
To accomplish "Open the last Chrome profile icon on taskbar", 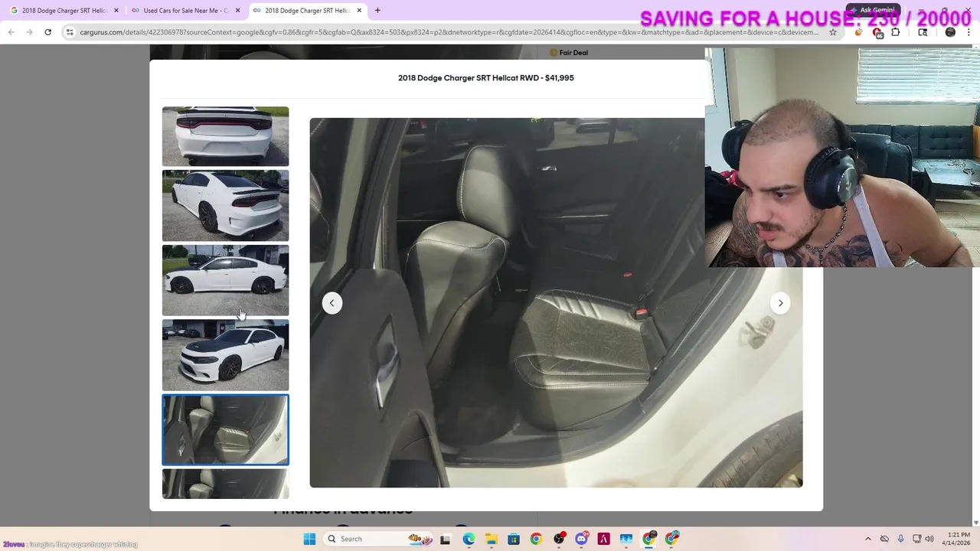I will 671,539.
